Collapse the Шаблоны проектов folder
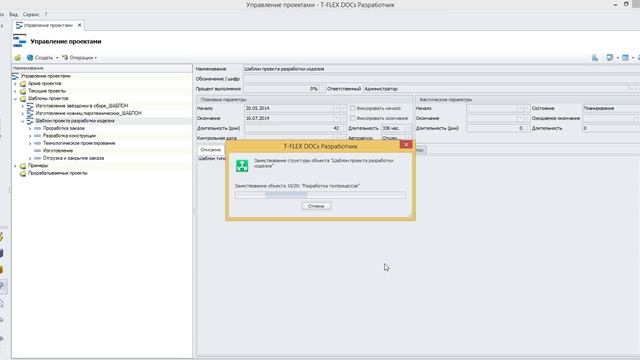The height and width of the screenshot is (360, 640). (x=16, y=98)
